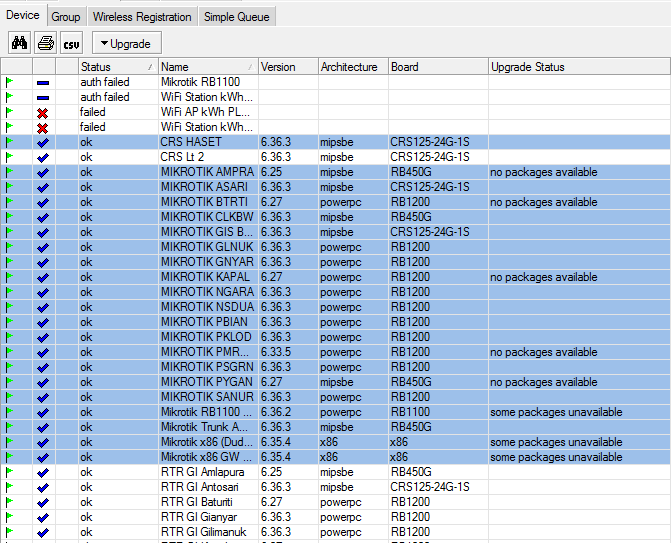Select the MIKROTIK PBIAN device name
Image resolution: width=671 pixels, height=543 pixels.
[204, 322]
